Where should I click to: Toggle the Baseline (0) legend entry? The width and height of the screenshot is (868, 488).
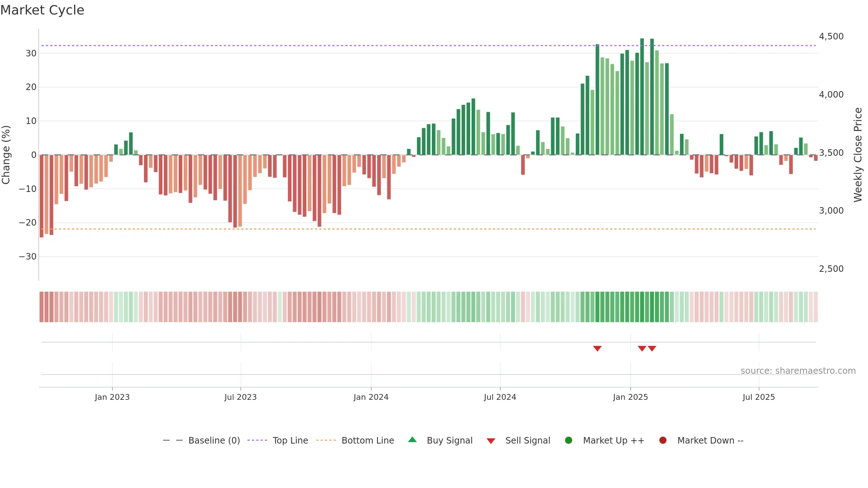201,440
